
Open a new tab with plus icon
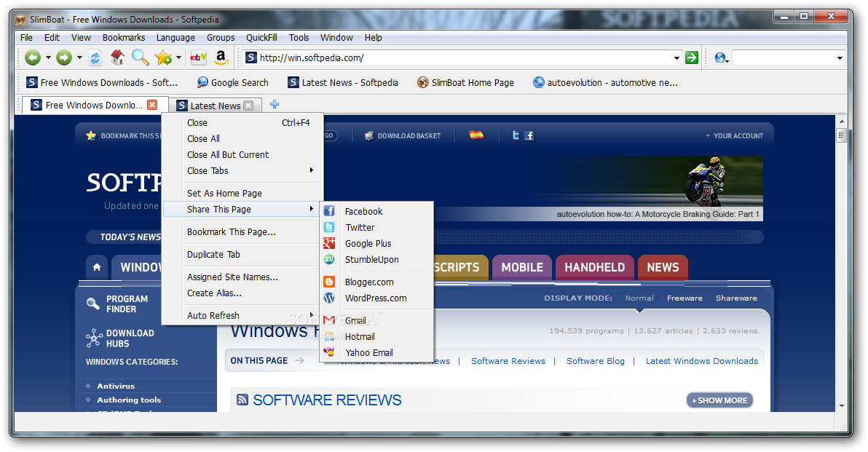coord(275,104)
